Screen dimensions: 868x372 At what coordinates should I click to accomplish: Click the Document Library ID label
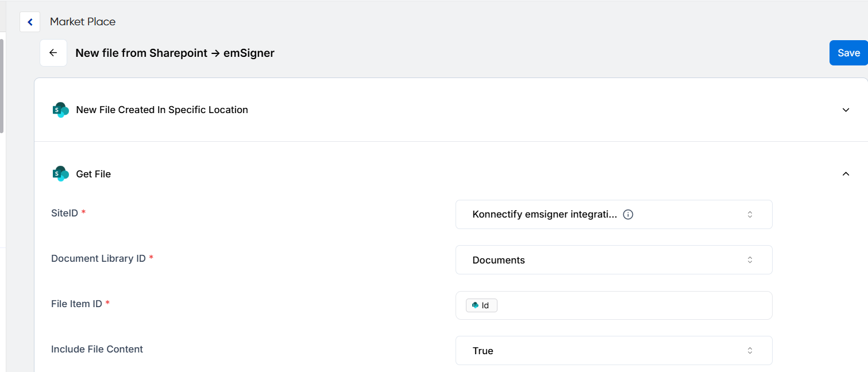coord(98,258)
